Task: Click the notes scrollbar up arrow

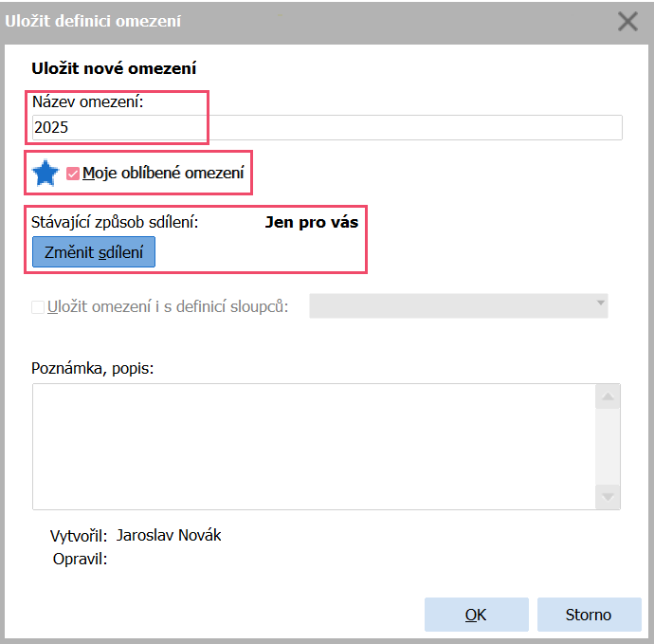Action: (608, 396)
